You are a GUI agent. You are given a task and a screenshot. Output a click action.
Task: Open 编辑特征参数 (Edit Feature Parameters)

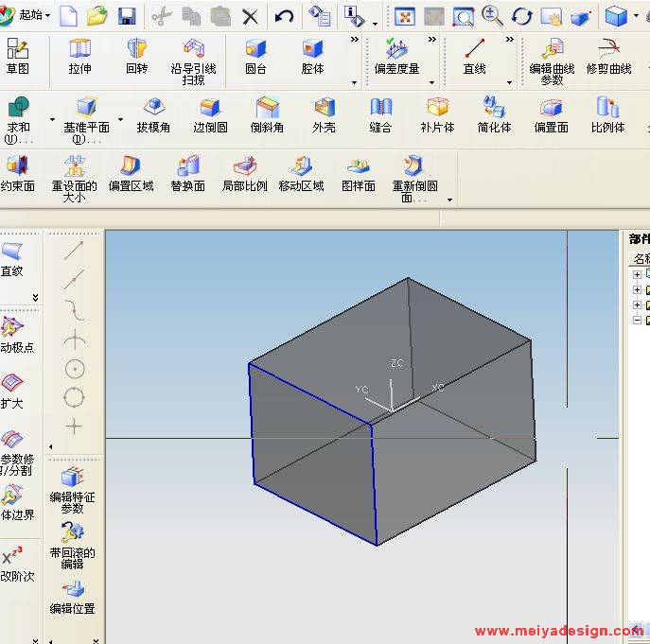pos(72,489)
